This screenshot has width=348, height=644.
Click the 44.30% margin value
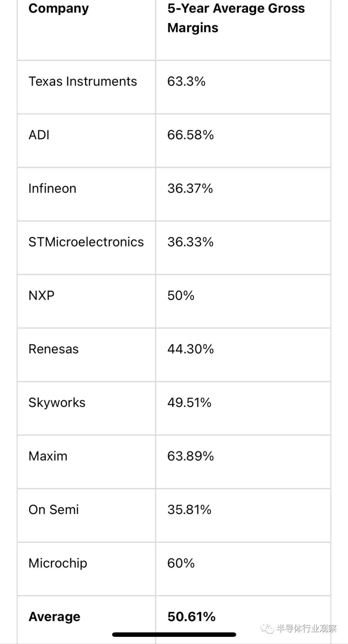190,349
